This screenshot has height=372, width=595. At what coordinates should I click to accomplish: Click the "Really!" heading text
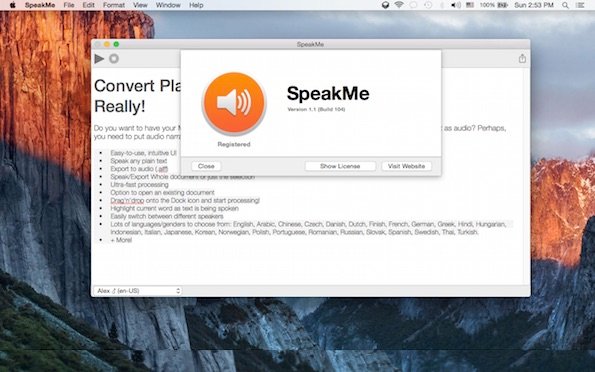point(120,106)
